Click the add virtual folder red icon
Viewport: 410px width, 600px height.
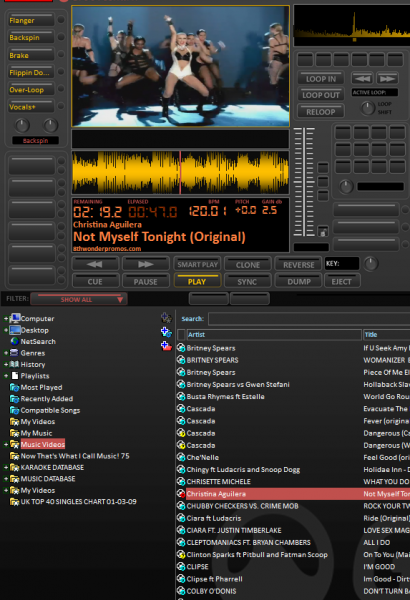tap(166, 346)
